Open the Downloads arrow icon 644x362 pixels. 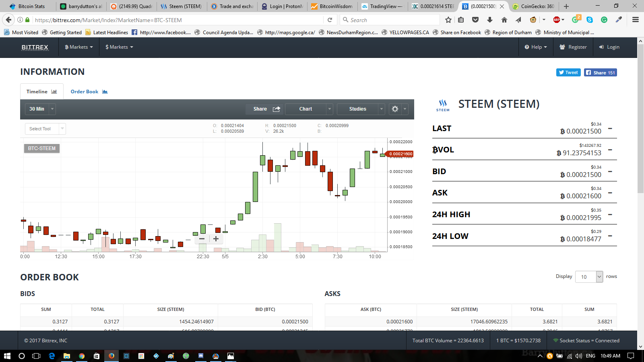click(x=490, y=20)
